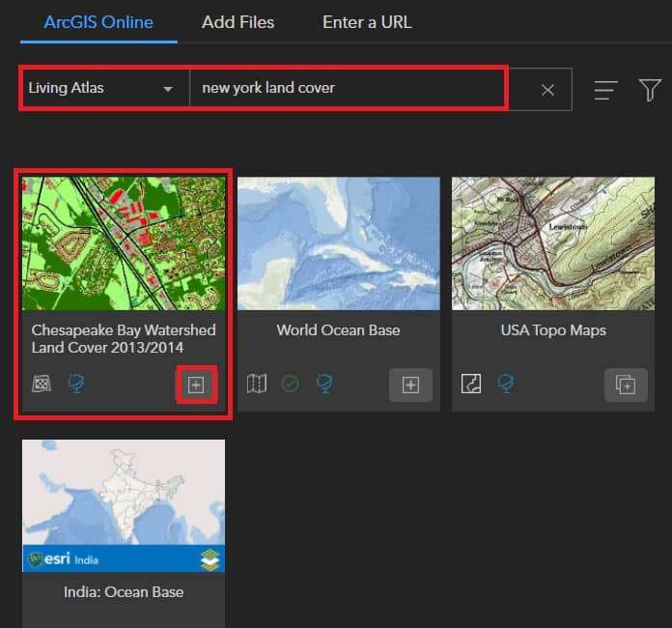Open the World Ocean Base thumbnail
The height and width of the screenshot is (628, 672).
(x=339, y=243)
